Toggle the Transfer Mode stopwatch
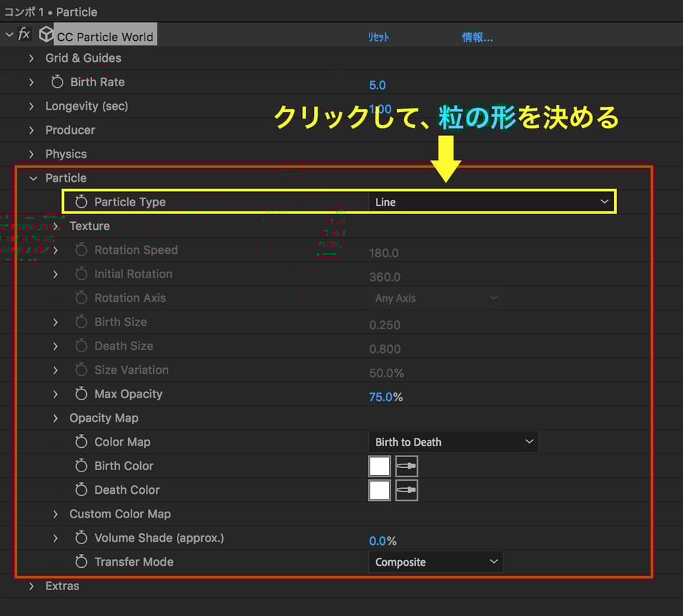 81,562
